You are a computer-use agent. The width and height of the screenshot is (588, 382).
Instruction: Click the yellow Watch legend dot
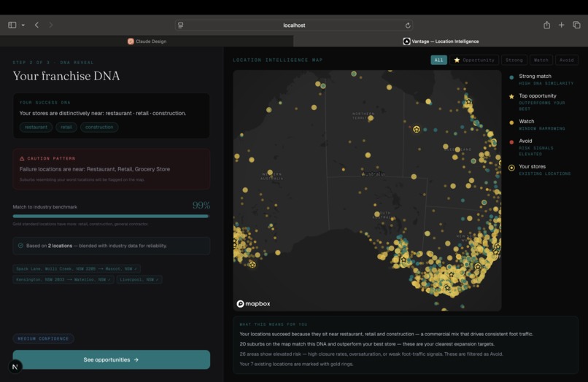coord(511,122)
